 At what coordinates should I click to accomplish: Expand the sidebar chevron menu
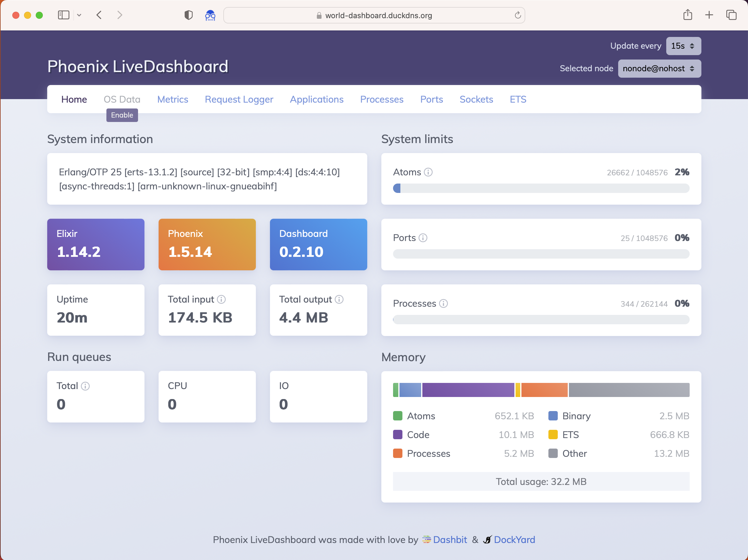click(x=79, y=15)
